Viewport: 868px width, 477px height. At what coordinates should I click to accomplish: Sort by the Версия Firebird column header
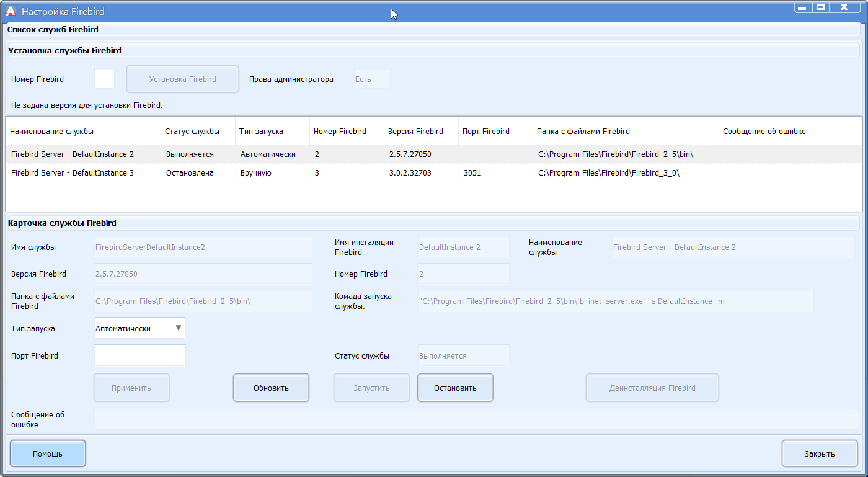click(x=421, y=131)
